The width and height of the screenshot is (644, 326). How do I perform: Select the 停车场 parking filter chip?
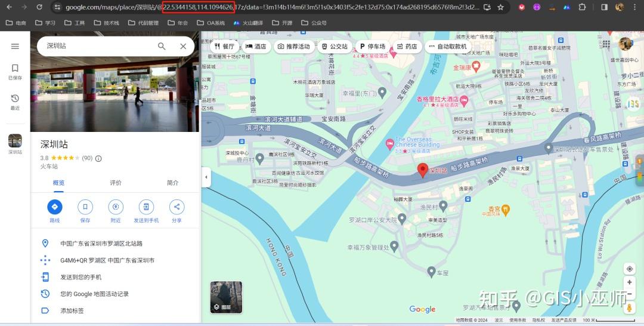click(x=373, y=47)
